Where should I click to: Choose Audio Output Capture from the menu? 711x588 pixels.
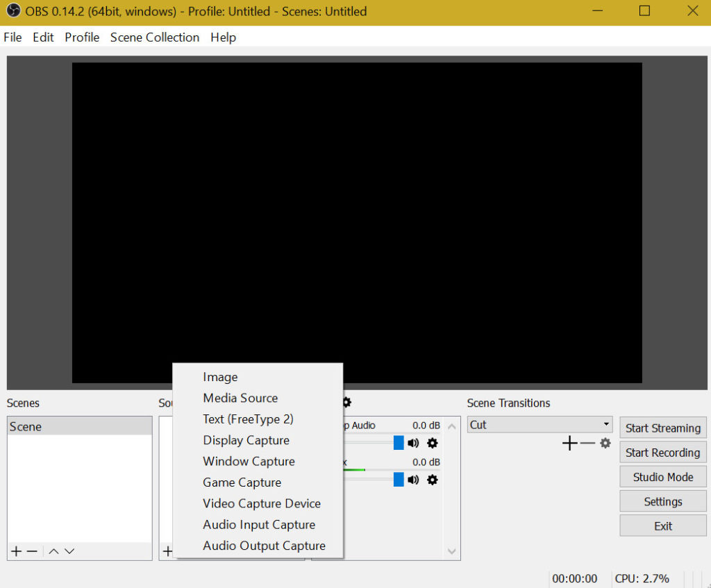click(x=258, y=546)
